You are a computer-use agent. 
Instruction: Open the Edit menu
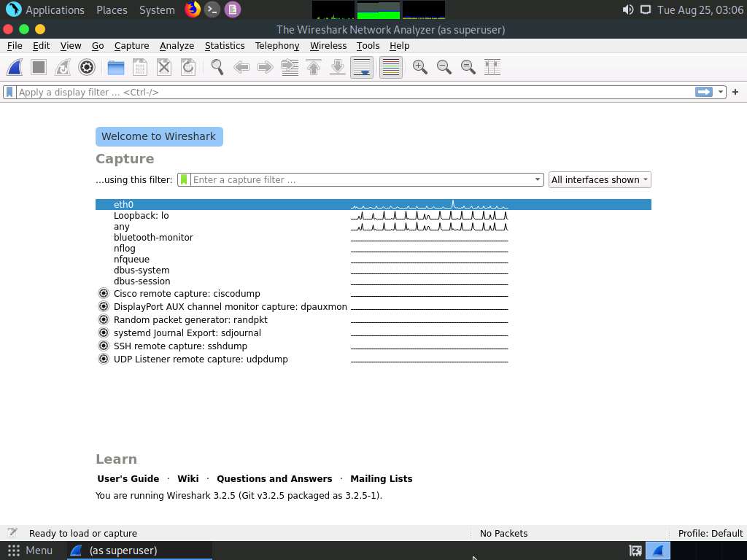pos(41,46)
